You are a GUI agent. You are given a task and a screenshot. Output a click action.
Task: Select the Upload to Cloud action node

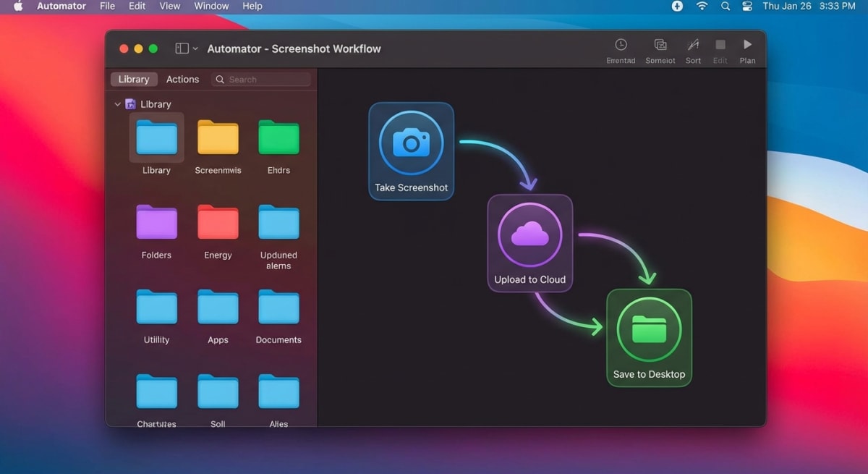point(529,242)
